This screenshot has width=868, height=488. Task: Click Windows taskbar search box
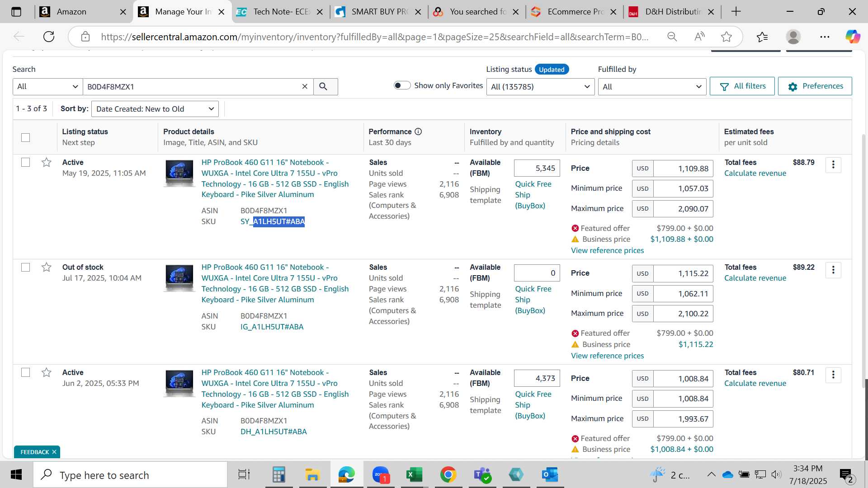[x=130, y=475]
